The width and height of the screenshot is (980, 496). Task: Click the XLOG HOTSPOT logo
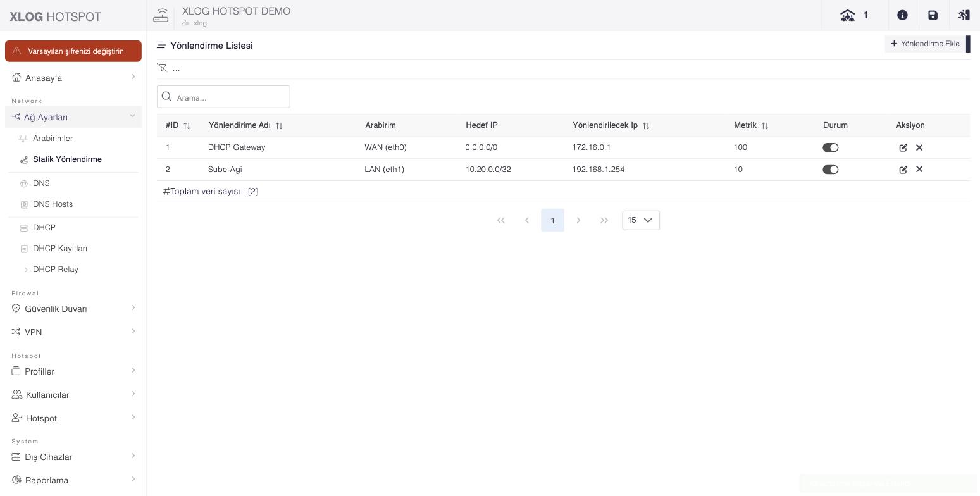(56, 16)
